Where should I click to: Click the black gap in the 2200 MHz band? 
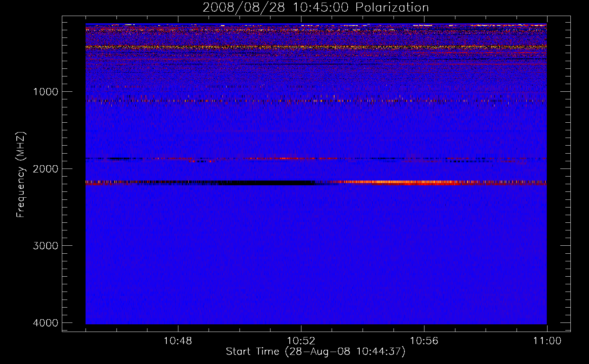[x=266, y=183]
